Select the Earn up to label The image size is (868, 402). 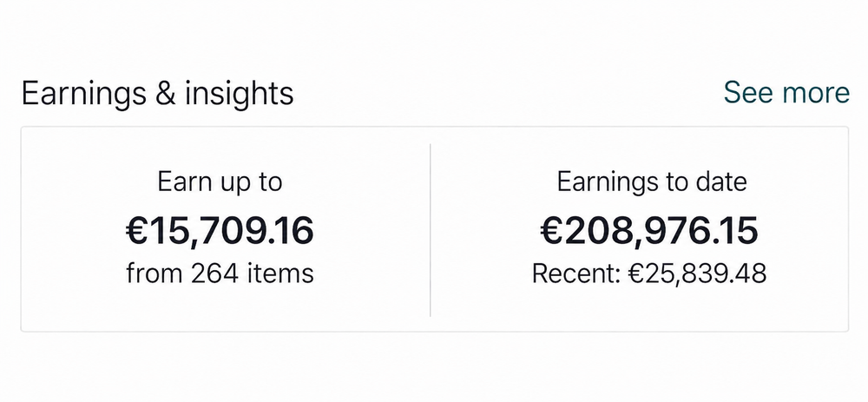220,182
